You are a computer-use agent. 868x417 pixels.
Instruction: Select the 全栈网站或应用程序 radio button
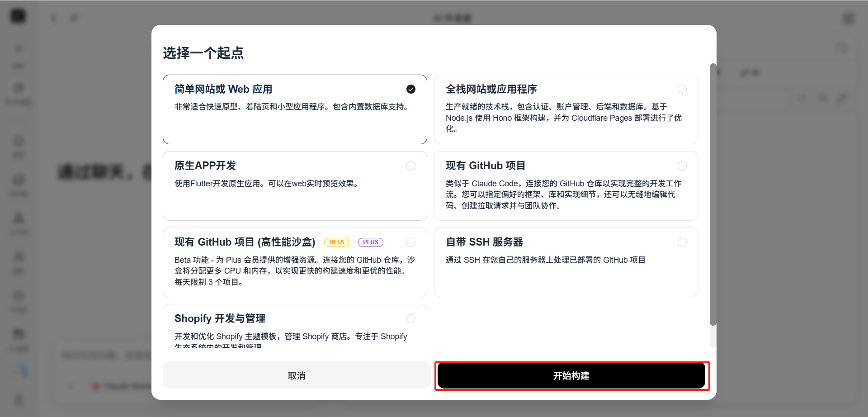coord(682,89)
